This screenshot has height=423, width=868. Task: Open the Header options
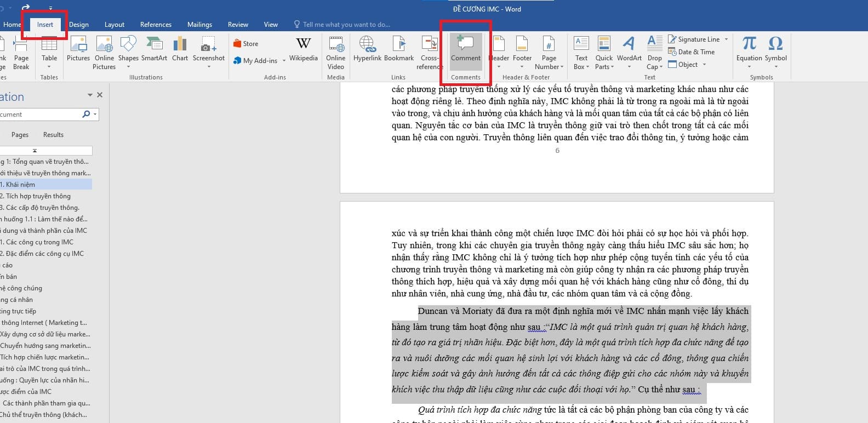[499, 53]
